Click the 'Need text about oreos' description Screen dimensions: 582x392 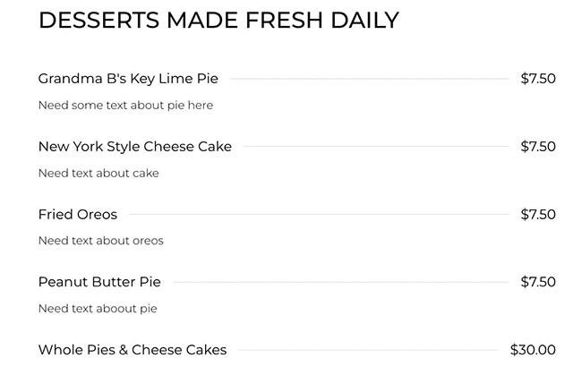pos(100,241)
